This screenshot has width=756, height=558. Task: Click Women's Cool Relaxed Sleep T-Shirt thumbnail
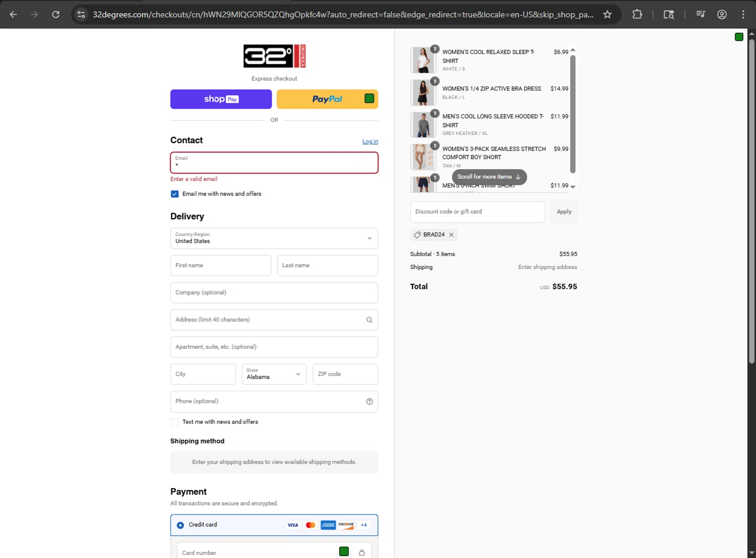pos(423,60)
